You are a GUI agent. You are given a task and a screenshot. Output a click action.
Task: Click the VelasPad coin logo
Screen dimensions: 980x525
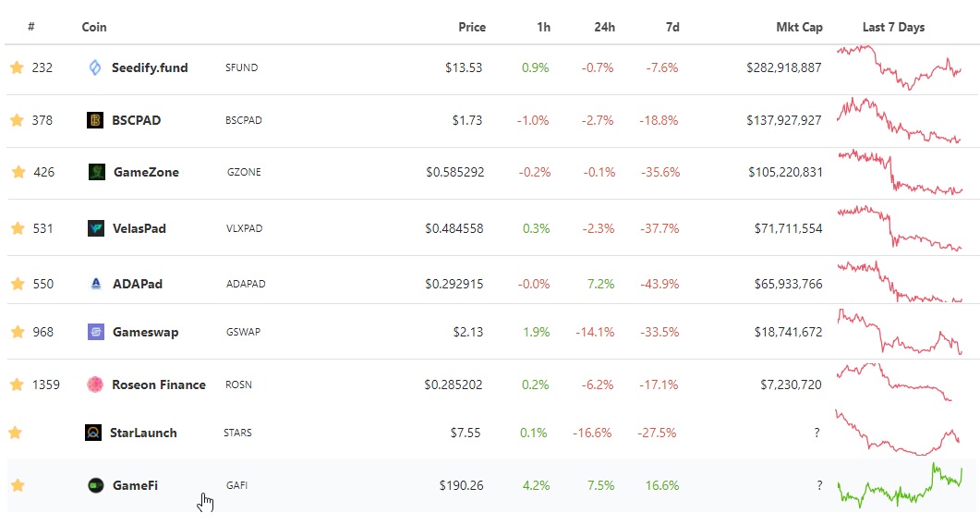(x=96, y=228)
